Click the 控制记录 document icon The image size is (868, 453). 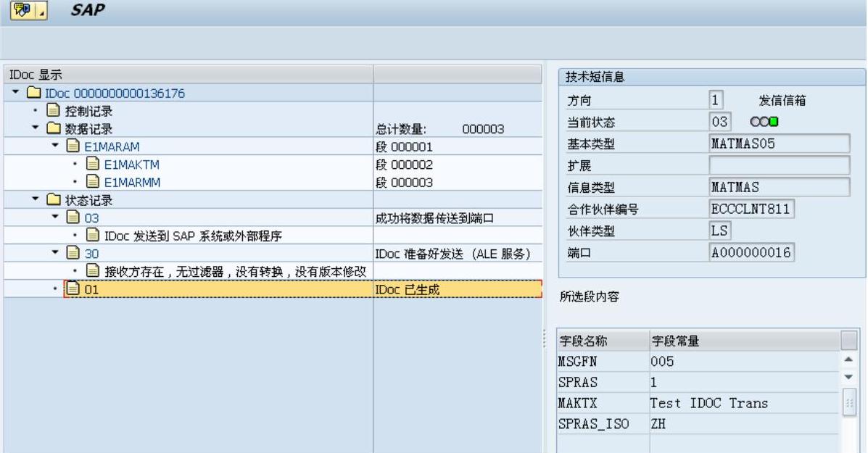[x=53, y=110]
